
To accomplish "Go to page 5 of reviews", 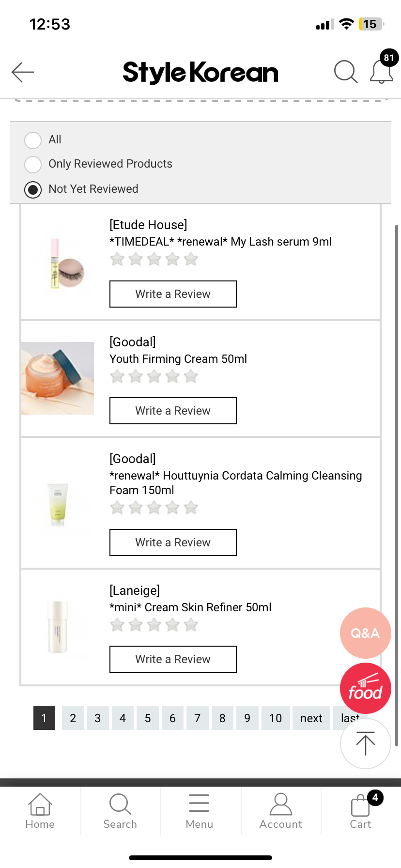I will 148,718.
